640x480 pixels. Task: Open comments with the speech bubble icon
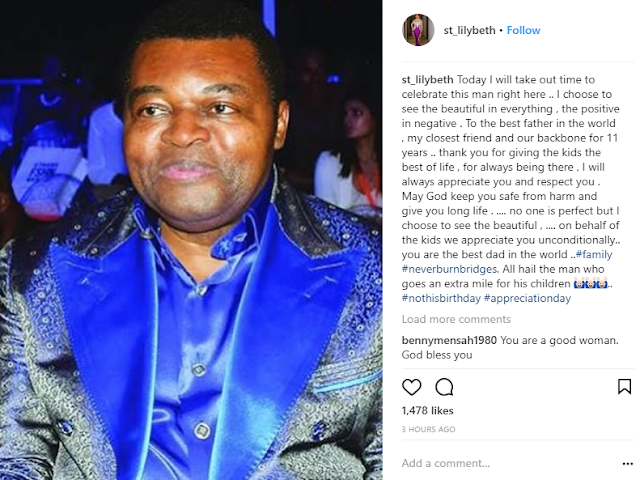point(444,387)
